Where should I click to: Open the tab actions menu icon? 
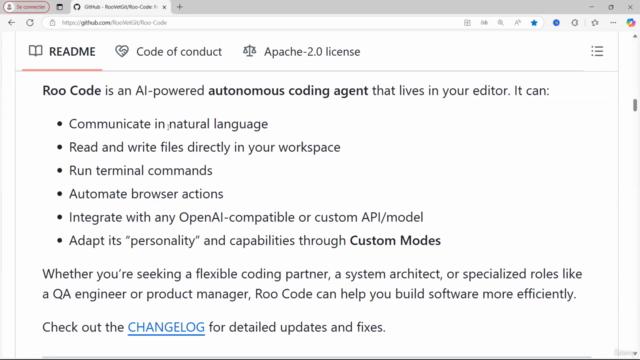[60, 7]
